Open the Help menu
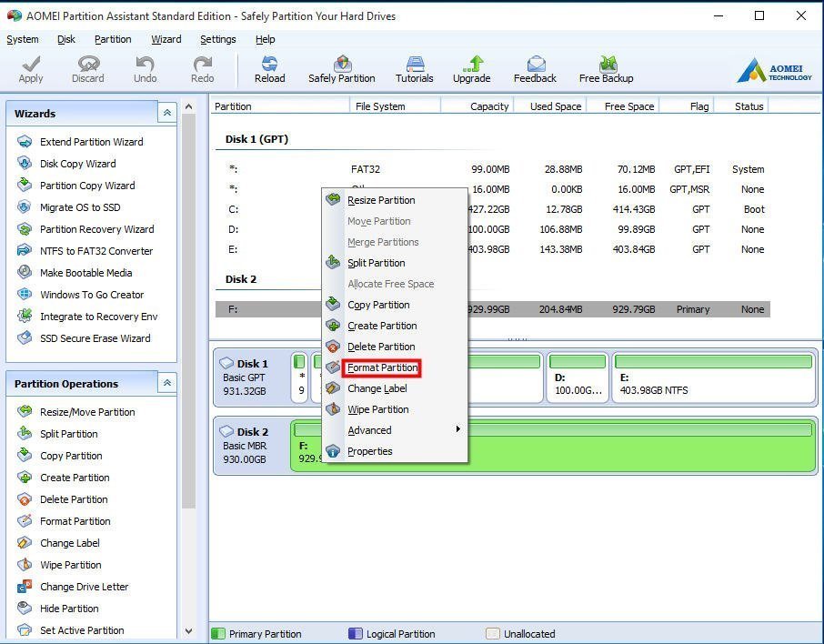This screenshot has width=824, height=644. coord(266,39)
